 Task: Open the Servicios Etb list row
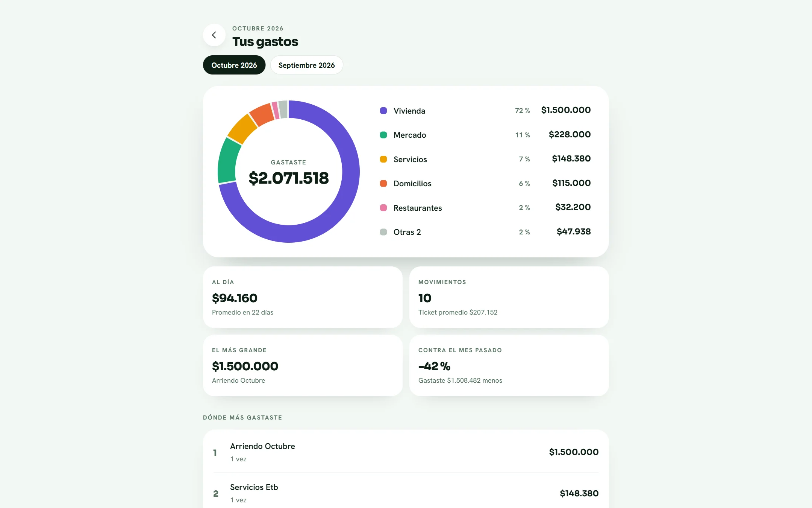coord(406,493)
